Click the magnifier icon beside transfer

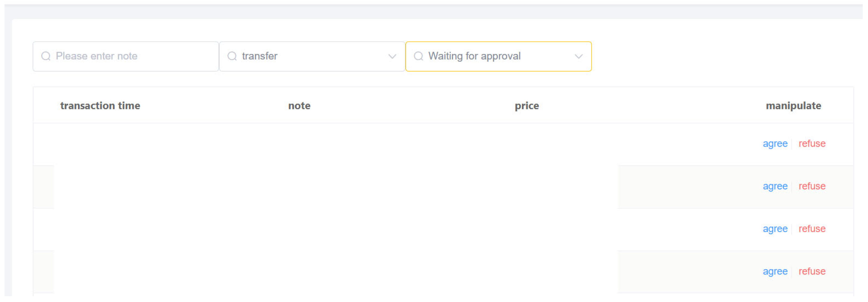coord(232,56)
